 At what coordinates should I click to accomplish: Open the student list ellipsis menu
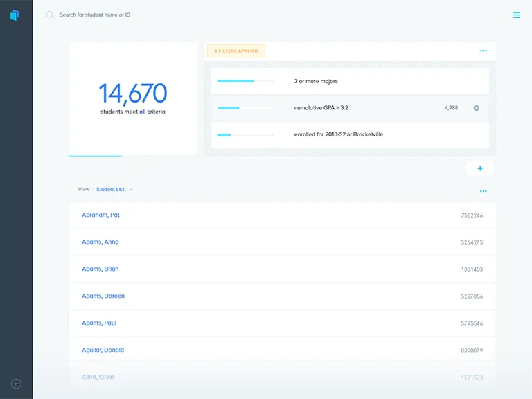(483, 191)
